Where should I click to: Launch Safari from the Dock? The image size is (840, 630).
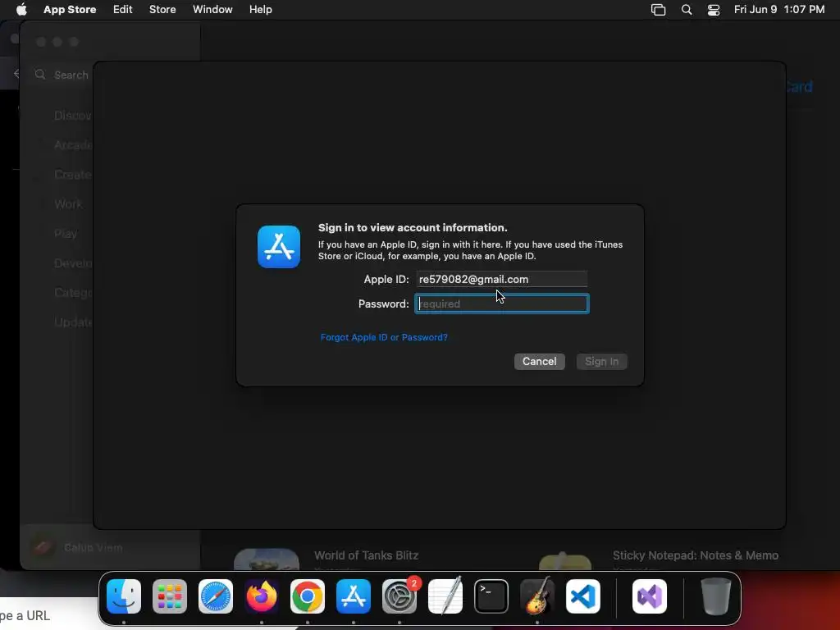tap(216, 596)
